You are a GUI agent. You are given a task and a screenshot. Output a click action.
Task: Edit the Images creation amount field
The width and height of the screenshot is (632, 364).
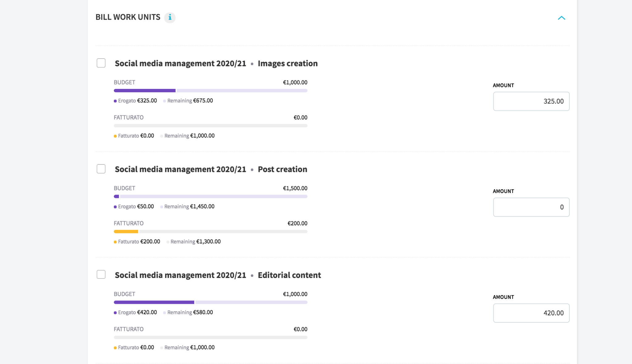tap(531, 101)
